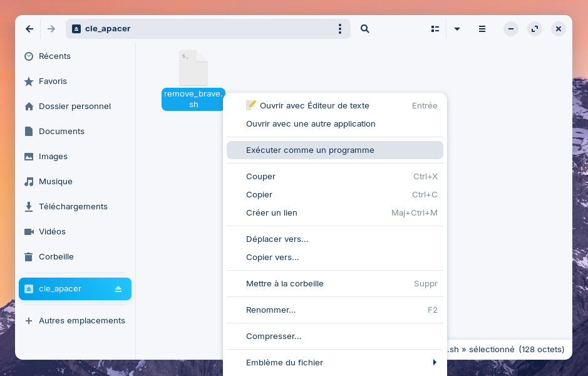The height and width of the screenshot is (376, 588).
Task: Choose Copier vers... in the context menu
Action: click(335, 258)
